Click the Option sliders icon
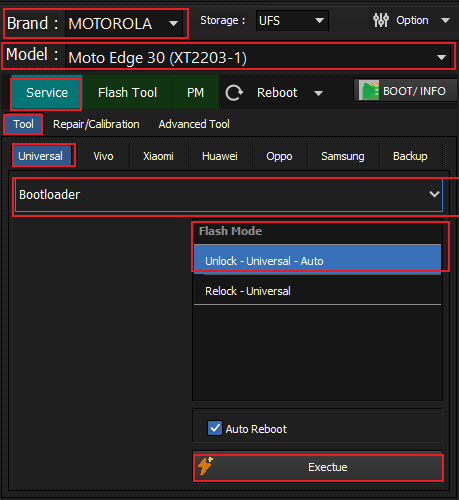The height and width of the screenshot is (500, 459). [381, 20]
